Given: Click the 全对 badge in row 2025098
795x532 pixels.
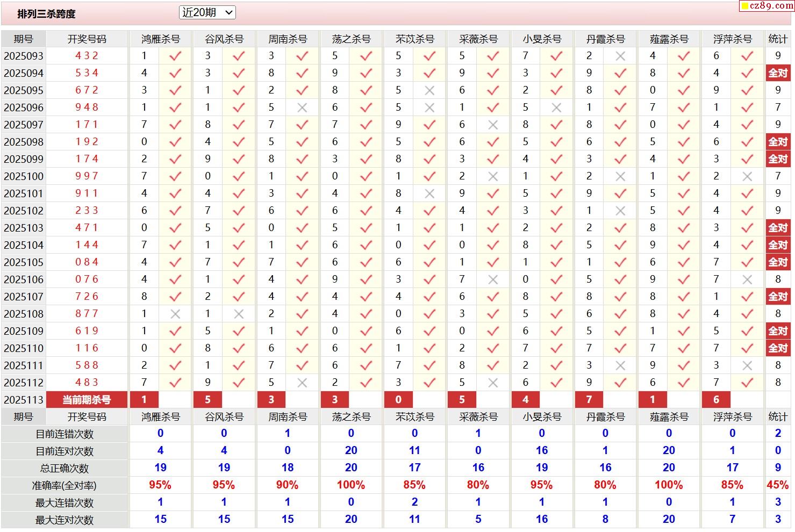Looking at the screenshot, I should point(778,142).
